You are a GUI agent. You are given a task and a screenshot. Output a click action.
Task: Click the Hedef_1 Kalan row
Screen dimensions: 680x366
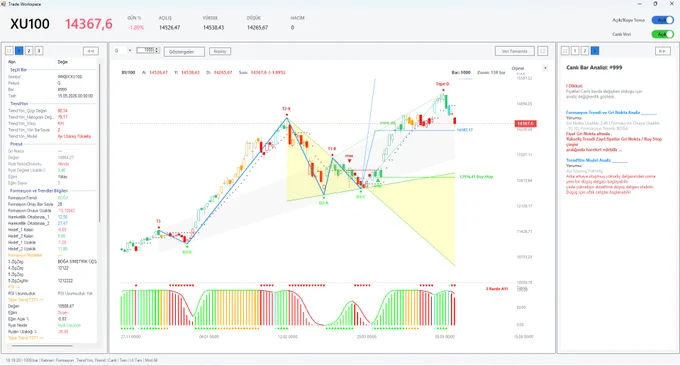click(51, 230)
